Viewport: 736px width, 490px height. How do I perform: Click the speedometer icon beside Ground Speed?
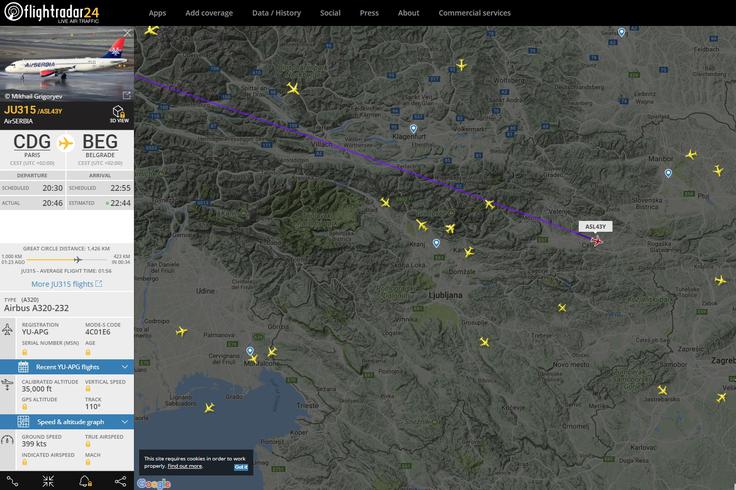[x=8, y=440]
